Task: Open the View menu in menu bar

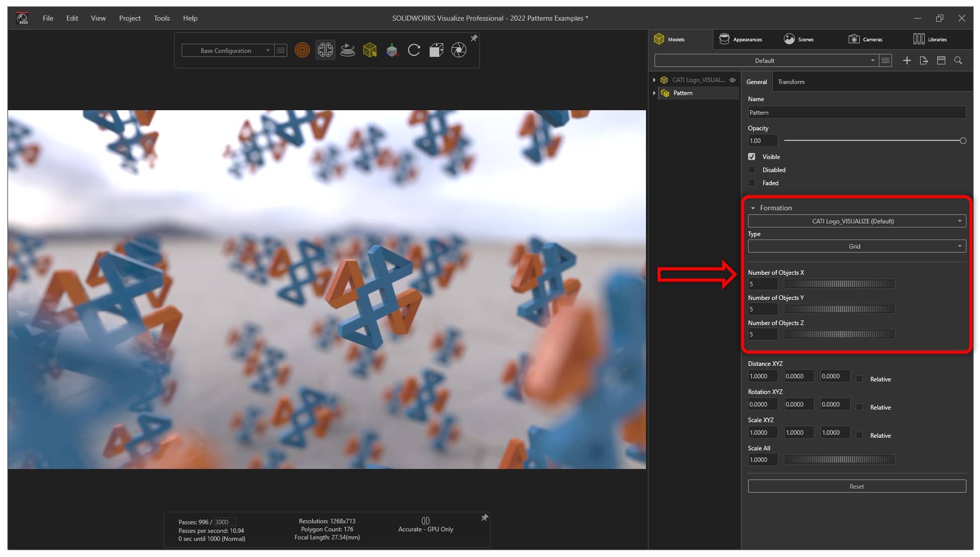Action: 98,18
